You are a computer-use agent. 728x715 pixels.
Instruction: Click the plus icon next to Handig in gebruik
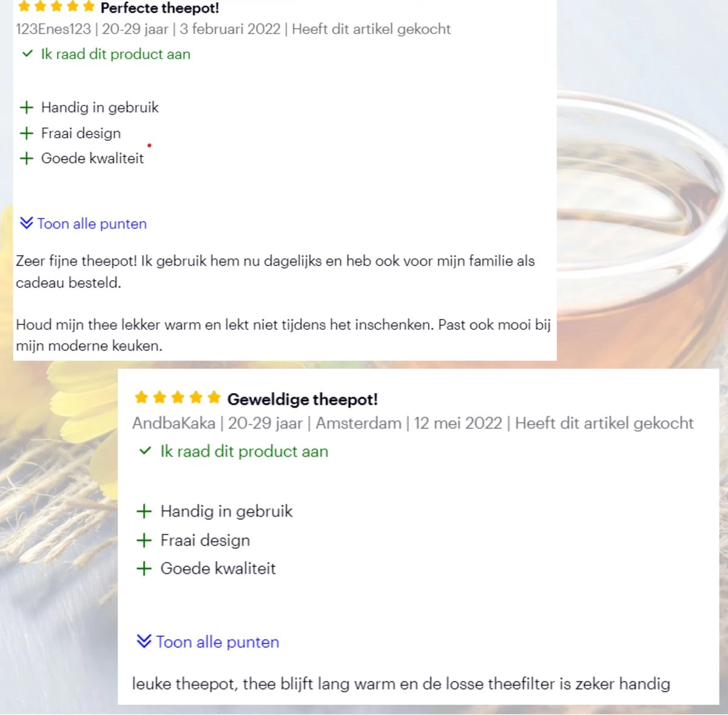coord(26,107)
